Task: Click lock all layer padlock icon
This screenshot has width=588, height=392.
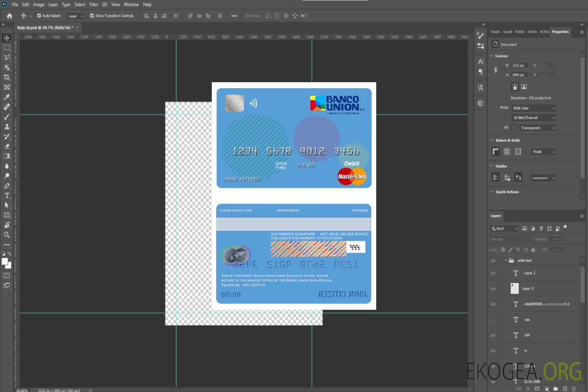Action: 533,249
